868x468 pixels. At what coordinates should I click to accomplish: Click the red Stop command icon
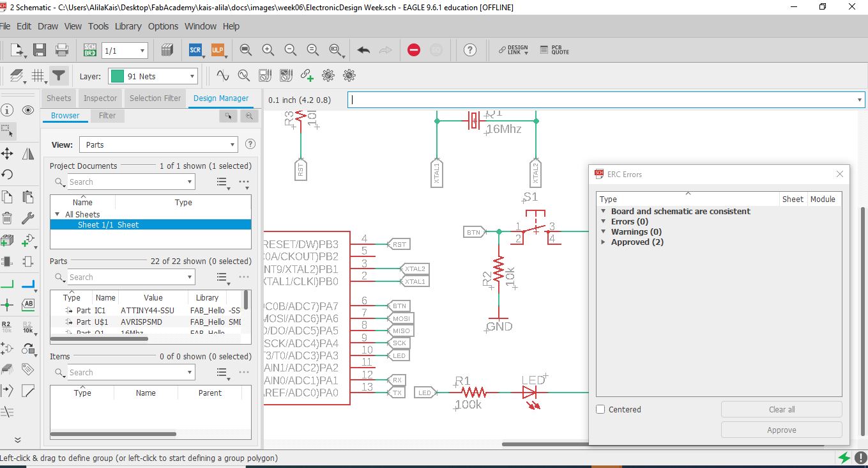tap(414, 50)
